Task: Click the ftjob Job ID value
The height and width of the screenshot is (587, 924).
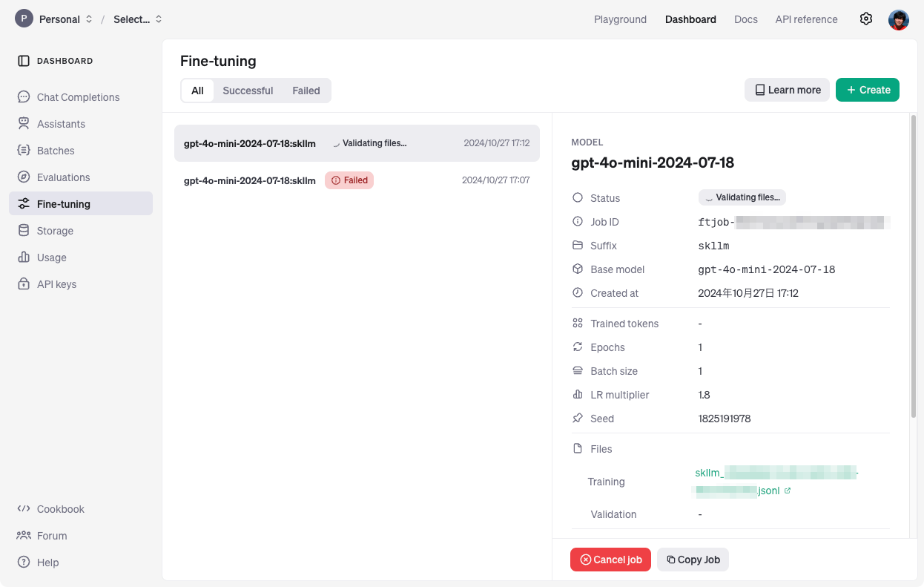Action: pos(793,222)
